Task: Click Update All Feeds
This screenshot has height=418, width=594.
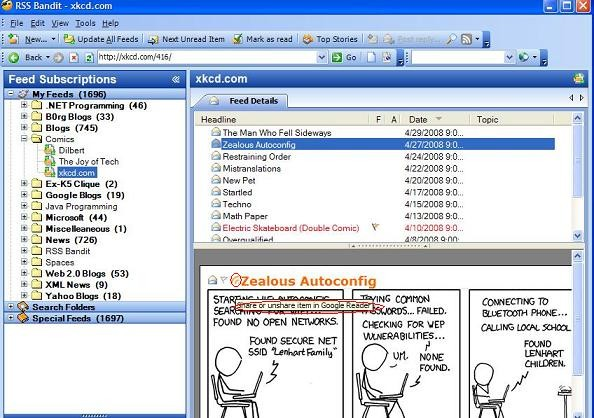Action: (101, 39)
